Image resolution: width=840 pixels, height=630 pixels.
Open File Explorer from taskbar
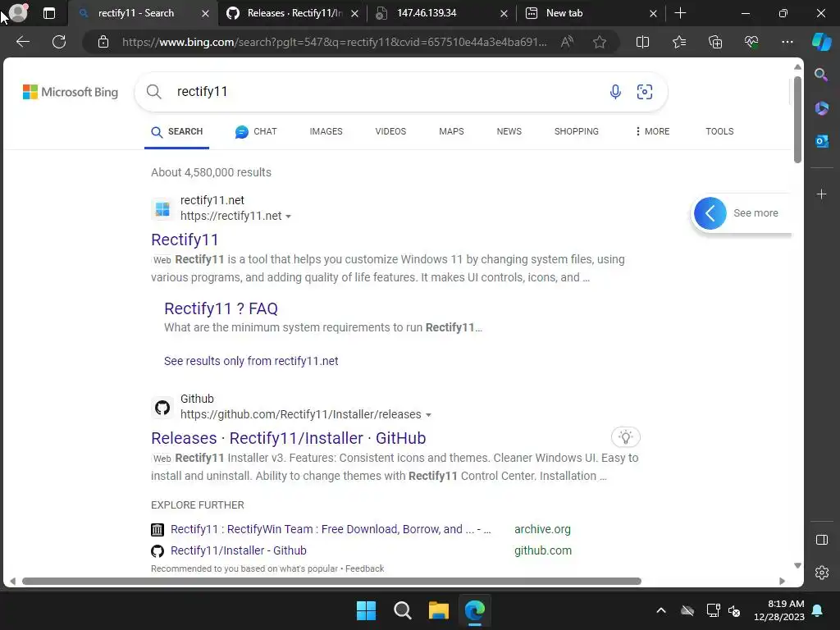coord(438,610)
